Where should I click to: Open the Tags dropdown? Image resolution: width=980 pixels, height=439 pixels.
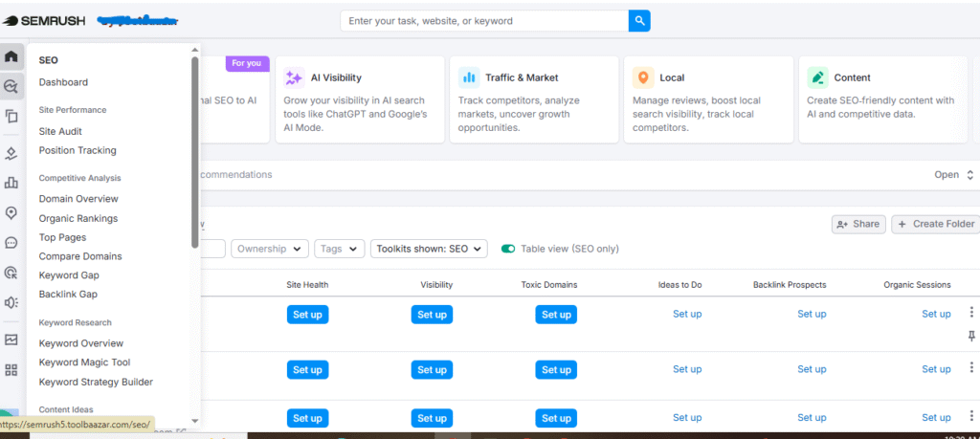340,249
